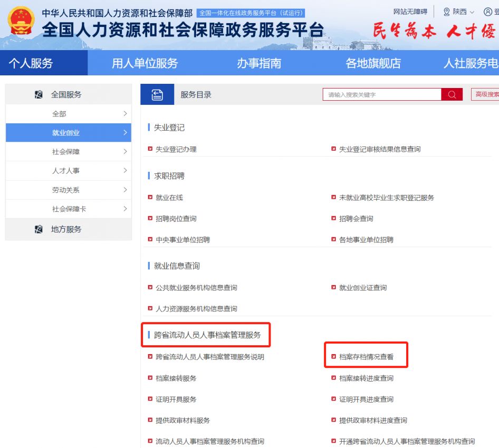The width and height of the screenshot is (499, 448).
Task: Click the 高级搜索 button
Action: tap(486, 94)
